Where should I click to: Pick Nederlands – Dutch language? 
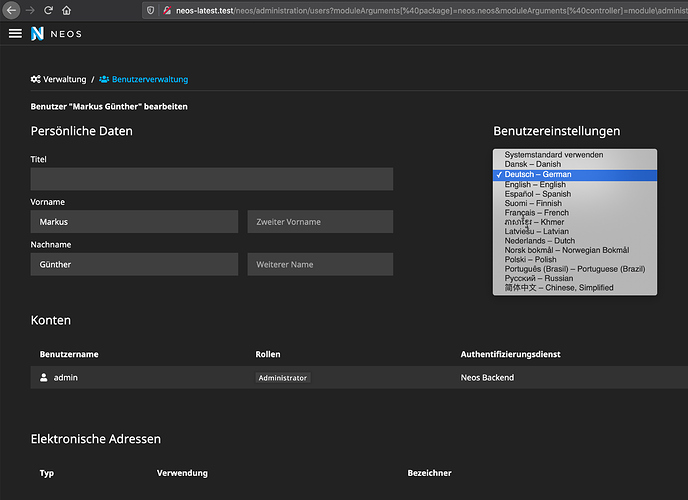(575, 240)
